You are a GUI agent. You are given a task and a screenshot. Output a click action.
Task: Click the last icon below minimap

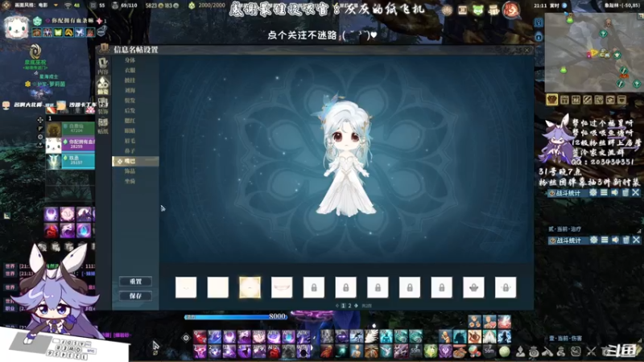pos(621,100)
